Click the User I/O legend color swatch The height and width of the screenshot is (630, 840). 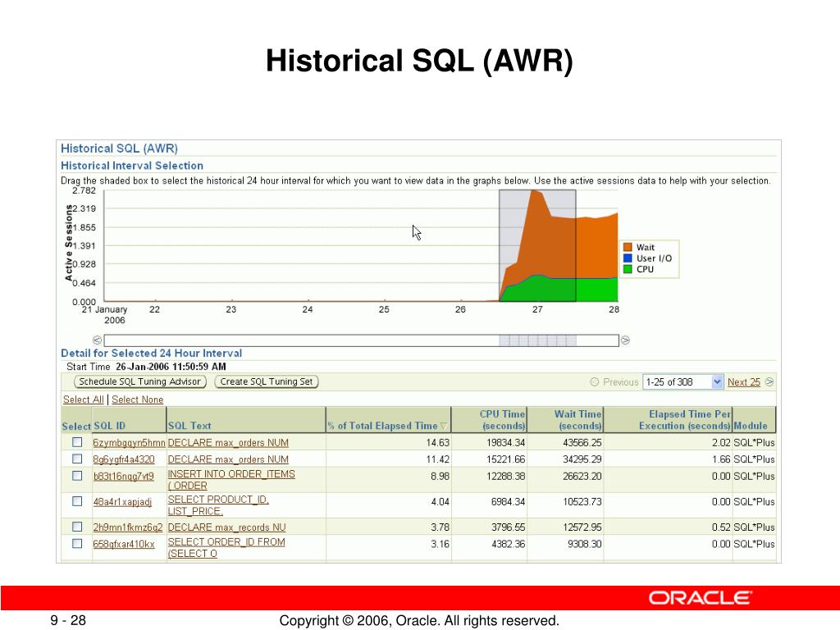point(628,258)
